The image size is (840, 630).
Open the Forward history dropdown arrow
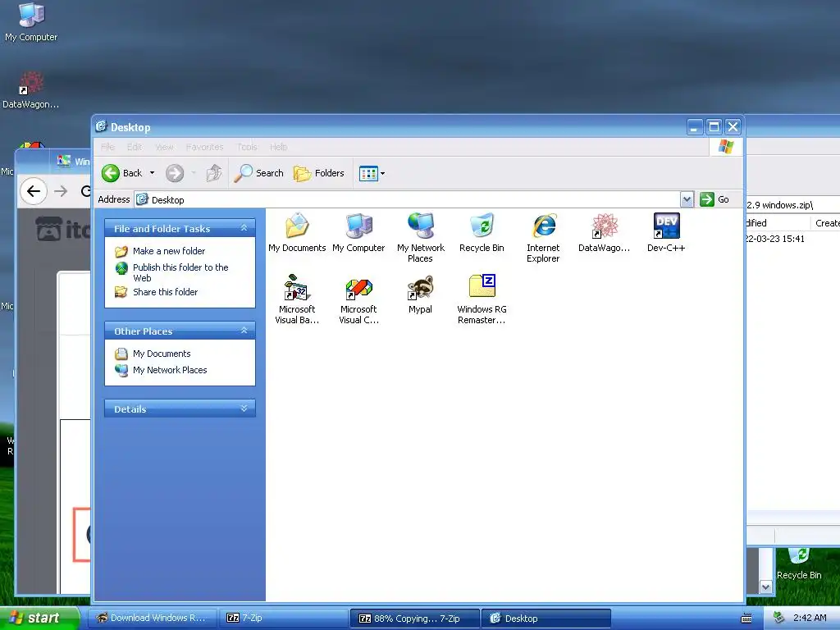[x=194, y=173]
